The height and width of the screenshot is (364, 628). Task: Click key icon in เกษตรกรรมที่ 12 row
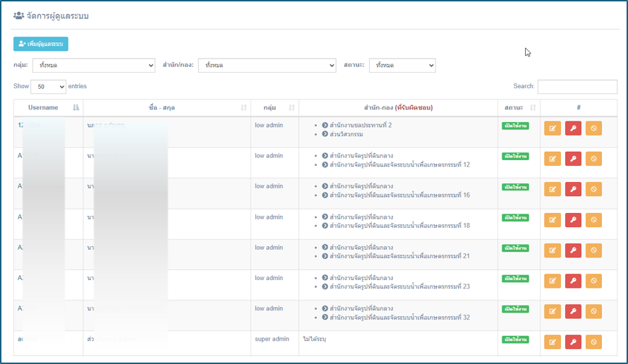[573, 159]
